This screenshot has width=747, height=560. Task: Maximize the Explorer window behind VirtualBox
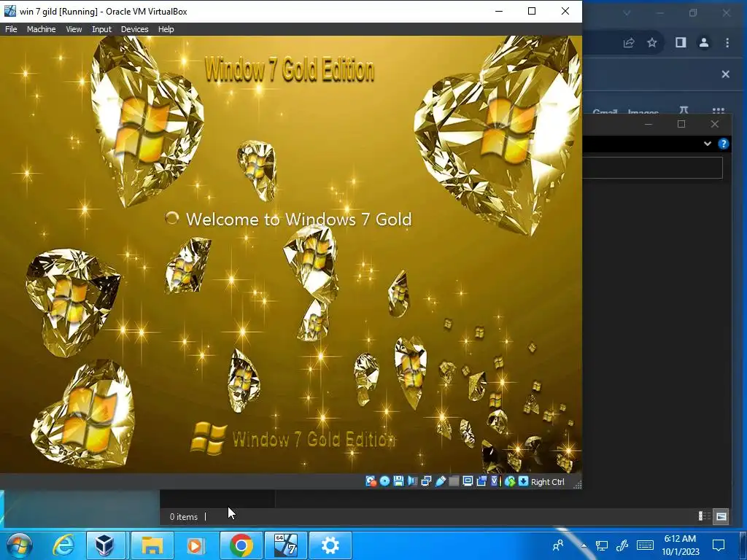click(681, 124)
